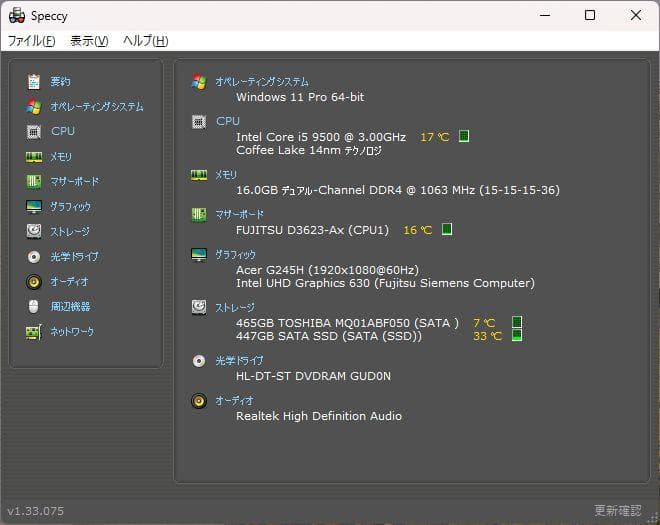Click the memory RAM icon in sidebar

(34, 157)
